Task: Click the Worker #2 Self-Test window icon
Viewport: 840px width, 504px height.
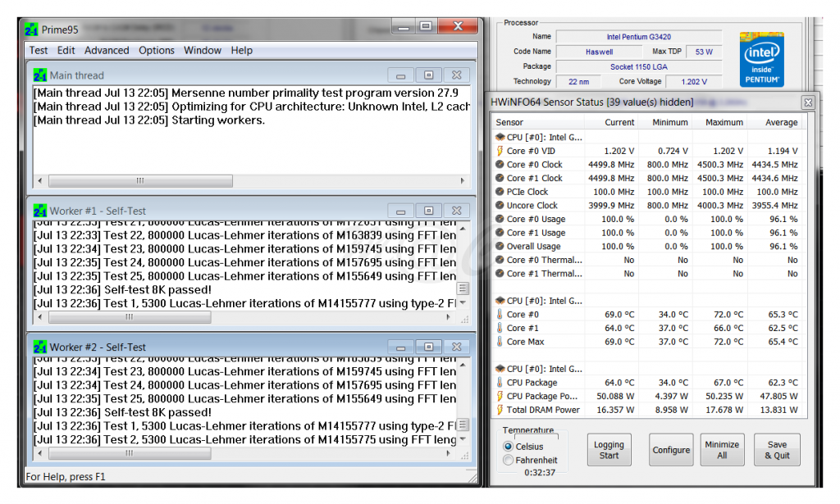Action: coord(40,347)
